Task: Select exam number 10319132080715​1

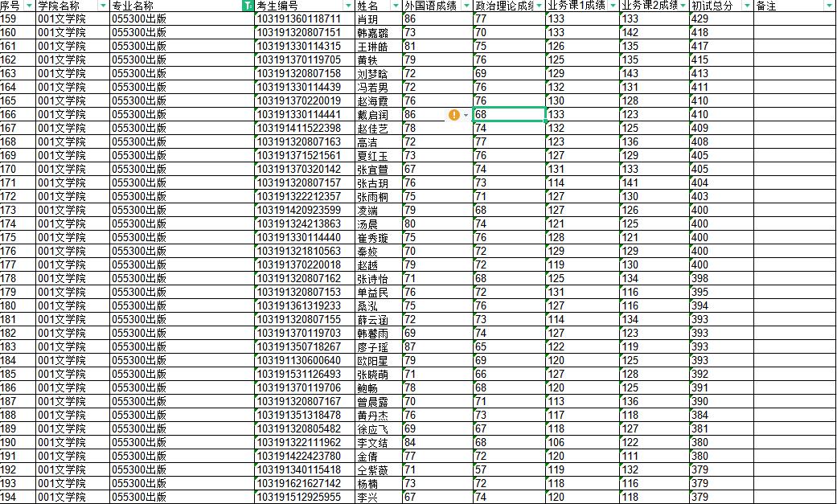Action: tap(305, 33)
